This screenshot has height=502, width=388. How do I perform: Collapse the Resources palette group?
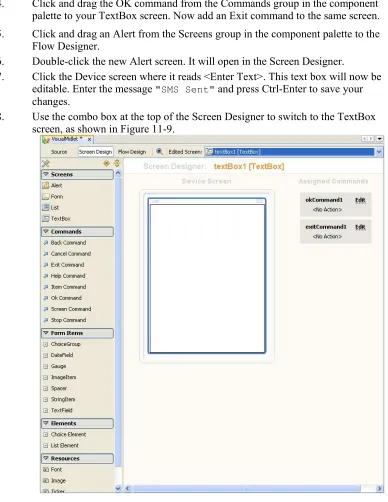77,458
